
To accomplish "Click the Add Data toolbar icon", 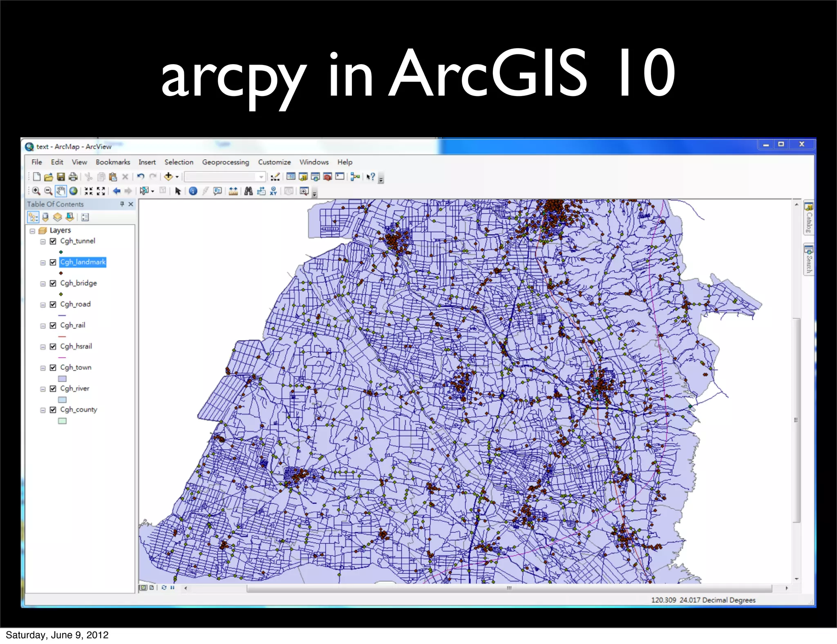I will coord(168,177).
